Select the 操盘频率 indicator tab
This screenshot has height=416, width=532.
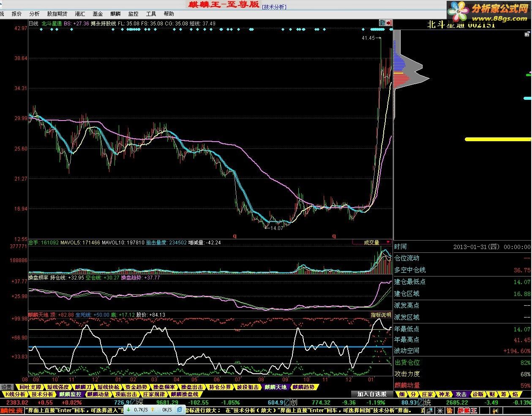pos(164,387)
